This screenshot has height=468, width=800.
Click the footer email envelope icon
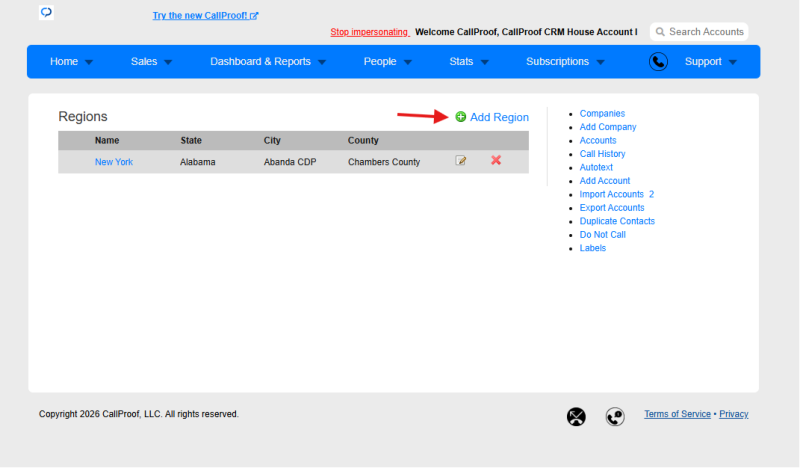coord(576,416)
